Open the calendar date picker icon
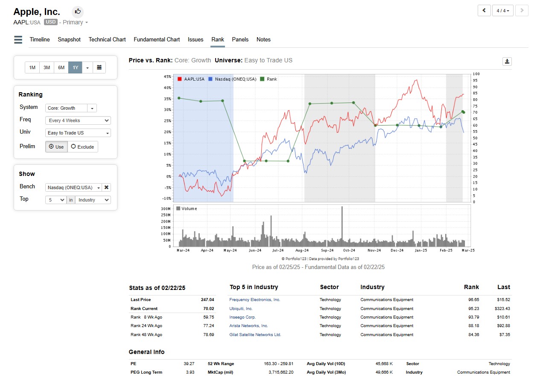This screenshot has height=392, width=543. (x=99, y=67)
